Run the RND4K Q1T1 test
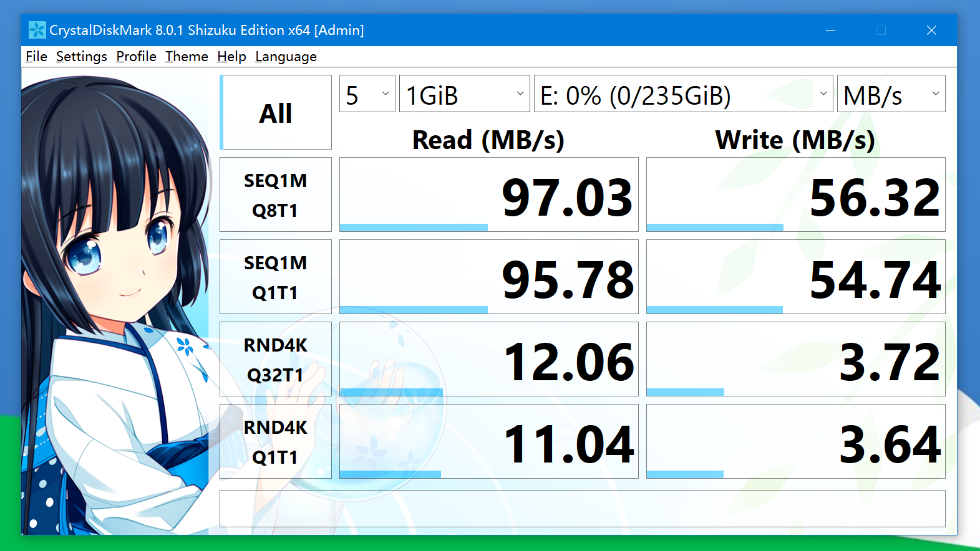The image size is (980, 551). coord(276,441)
